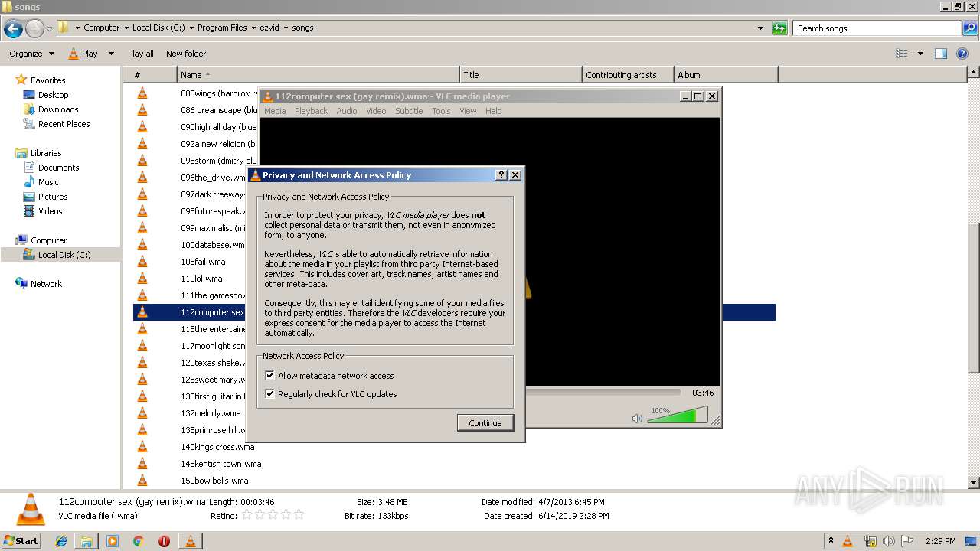Show hidden tray icons arrow
980x551 pixels.
coord(831,540)
